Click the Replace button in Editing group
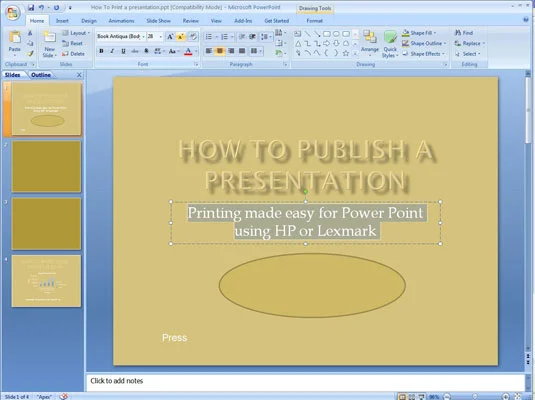 (469, 43)
